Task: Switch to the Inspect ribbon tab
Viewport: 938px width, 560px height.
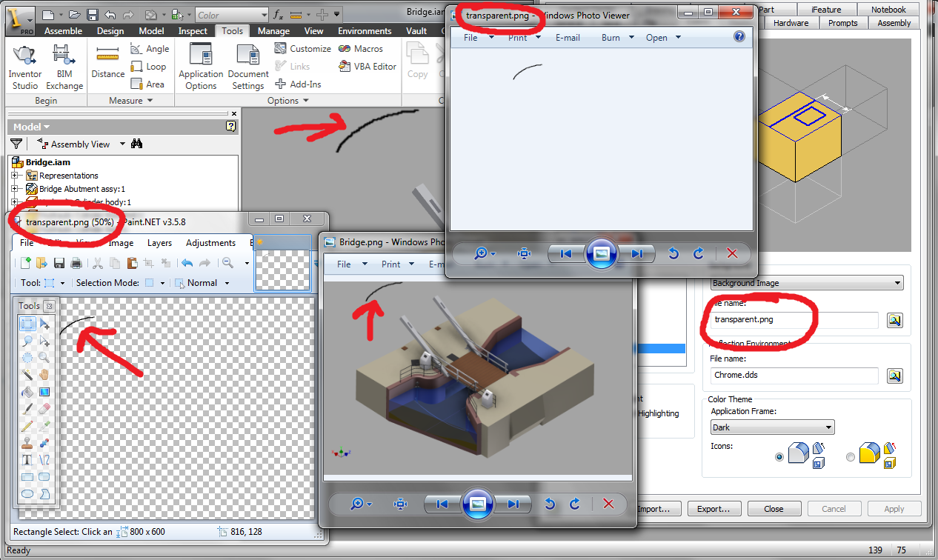Action: pos(193,31)
